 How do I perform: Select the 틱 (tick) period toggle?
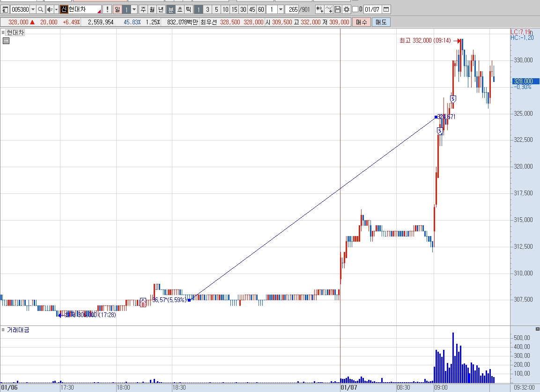pos(189,9)
